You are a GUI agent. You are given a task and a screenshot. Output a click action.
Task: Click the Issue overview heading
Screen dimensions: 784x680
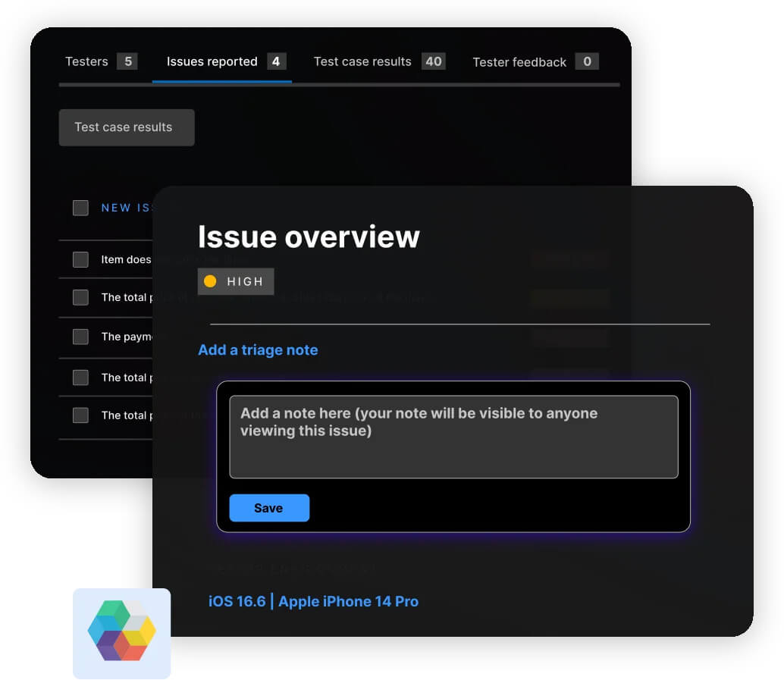pyautogui.click(x=308, y=237)
